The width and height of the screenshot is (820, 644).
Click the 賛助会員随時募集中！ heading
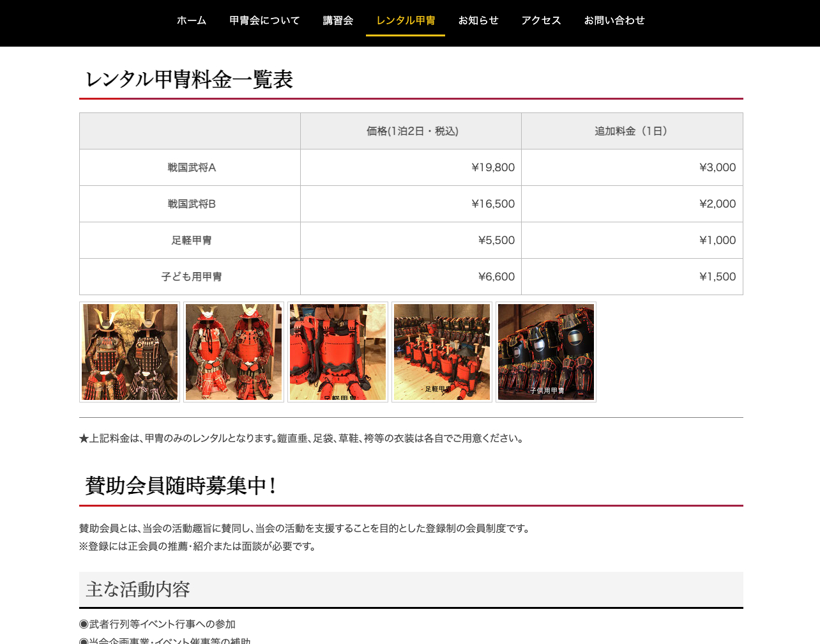(181, 486)
